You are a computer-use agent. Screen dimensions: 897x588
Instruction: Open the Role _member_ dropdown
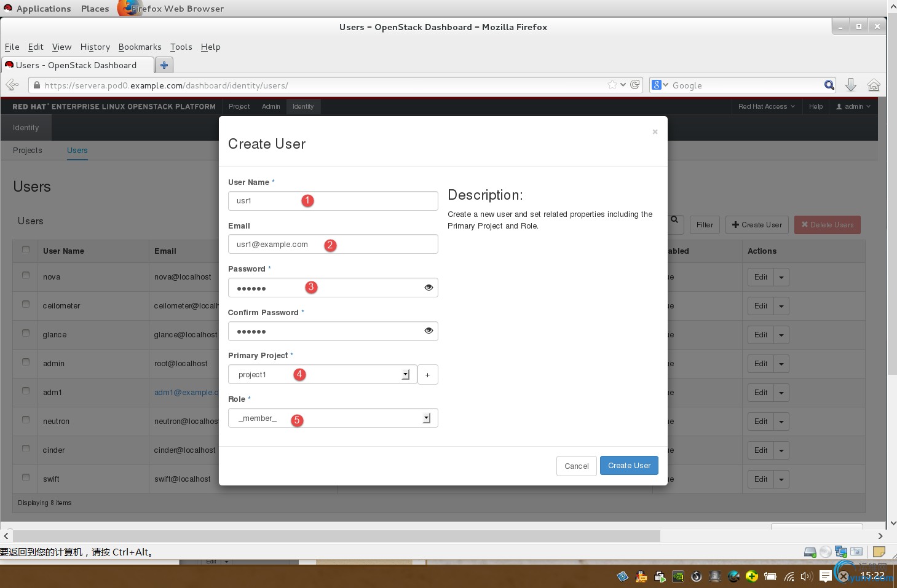point(333,418)
